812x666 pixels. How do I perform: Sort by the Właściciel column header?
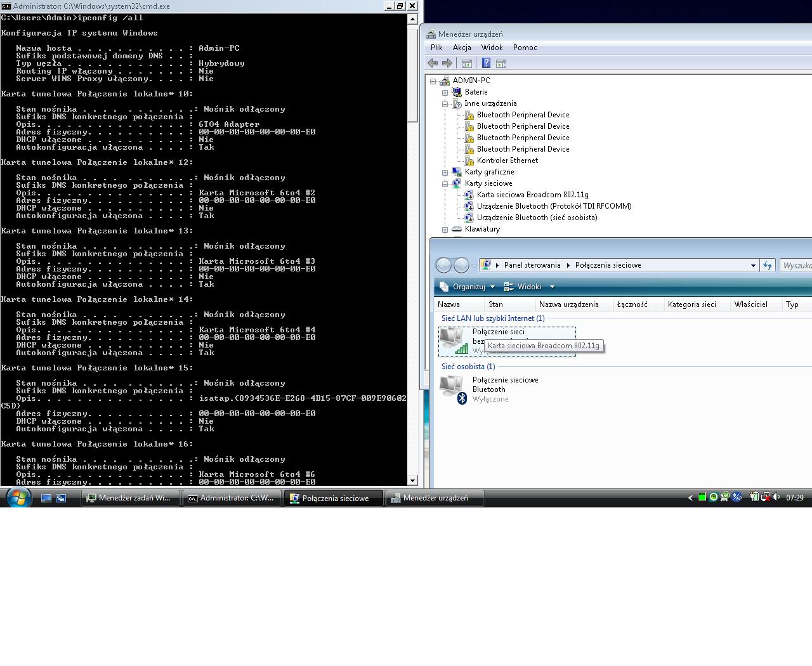[757, 304]
